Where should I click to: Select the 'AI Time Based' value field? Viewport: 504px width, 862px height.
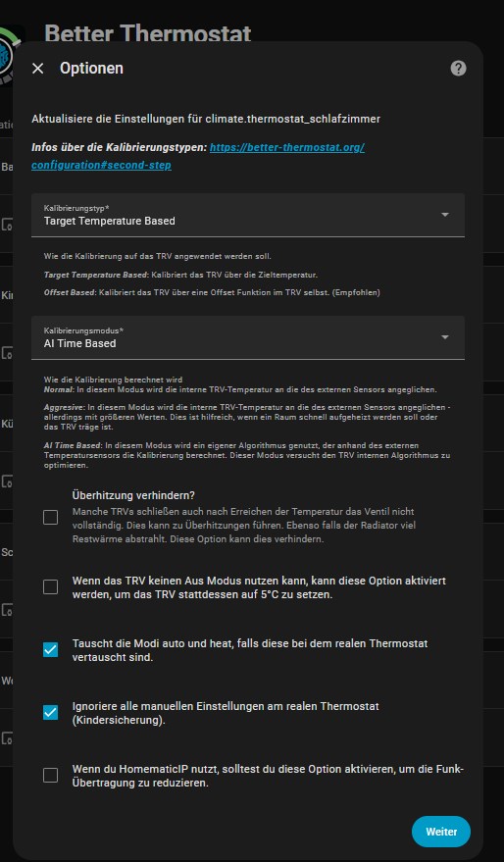[x=79, y=343]
